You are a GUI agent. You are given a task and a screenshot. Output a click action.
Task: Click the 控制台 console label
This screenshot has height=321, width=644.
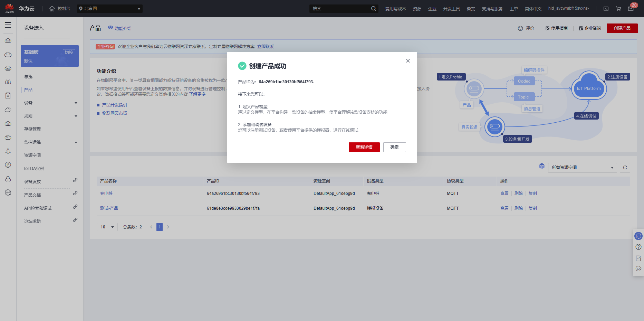(64, 9)
